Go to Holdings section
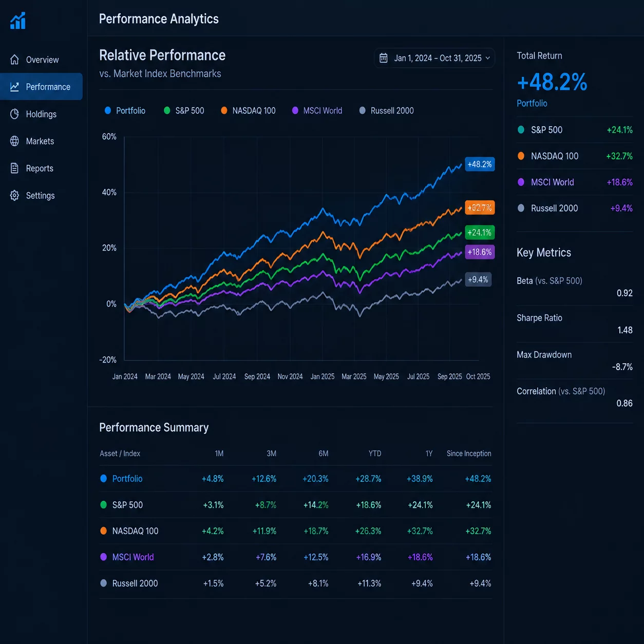 tap(41, 114)
